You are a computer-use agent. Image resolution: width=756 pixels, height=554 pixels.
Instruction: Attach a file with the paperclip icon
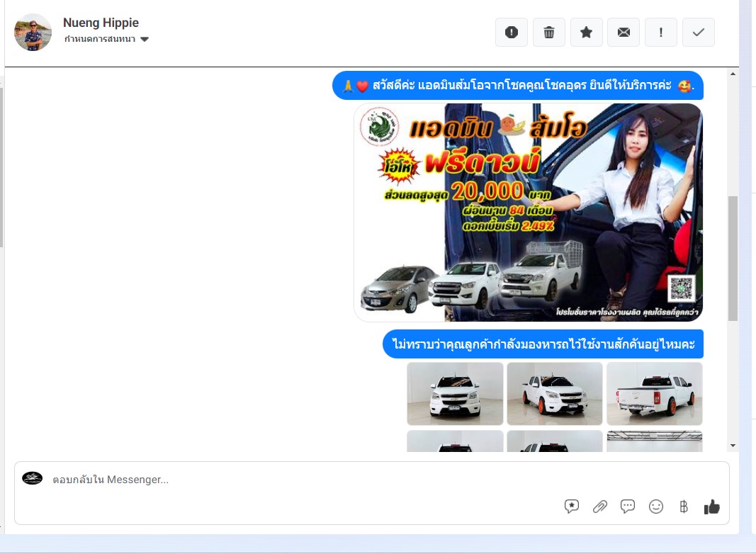(x=600, y=507)
